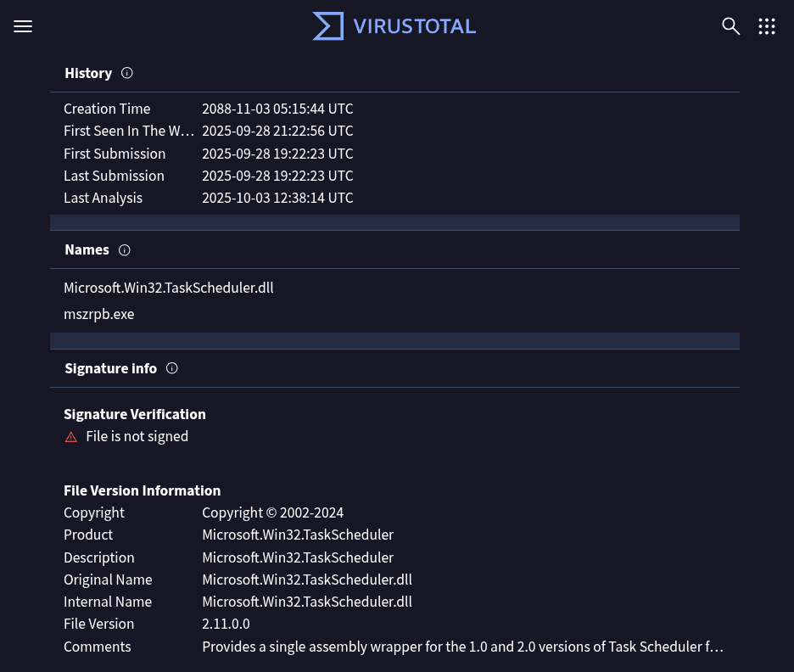
Task: Click the History section heading
Action: point(88,73)
